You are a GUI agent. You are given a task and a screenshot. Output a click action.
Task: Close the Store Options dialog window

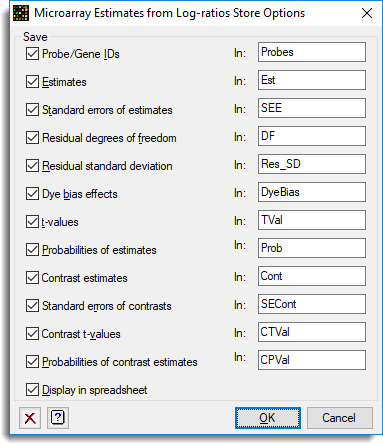click(367, 13)
